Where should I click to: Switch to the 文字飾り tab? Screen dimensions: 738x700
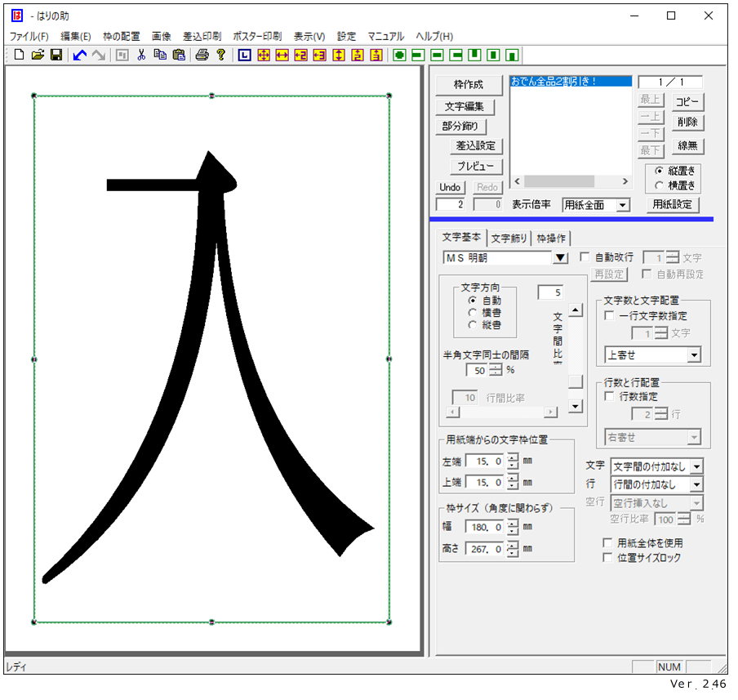click(x=509, y=239)
